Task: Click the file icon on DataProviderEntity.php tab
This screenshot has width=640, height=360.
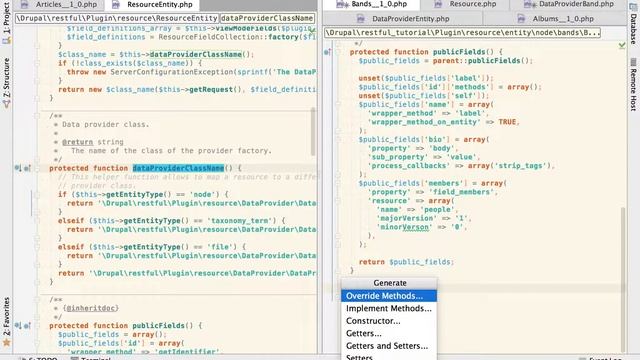Action: (360, 19)
